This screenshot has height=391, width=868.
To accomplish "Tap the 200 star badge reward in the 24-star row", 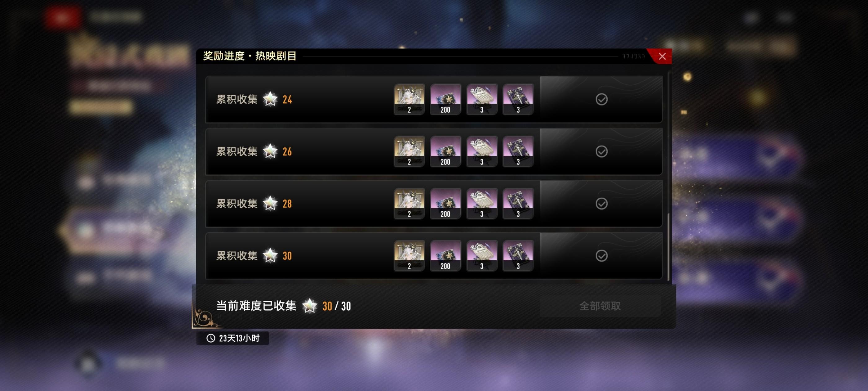I will click(x=445, y=100).
